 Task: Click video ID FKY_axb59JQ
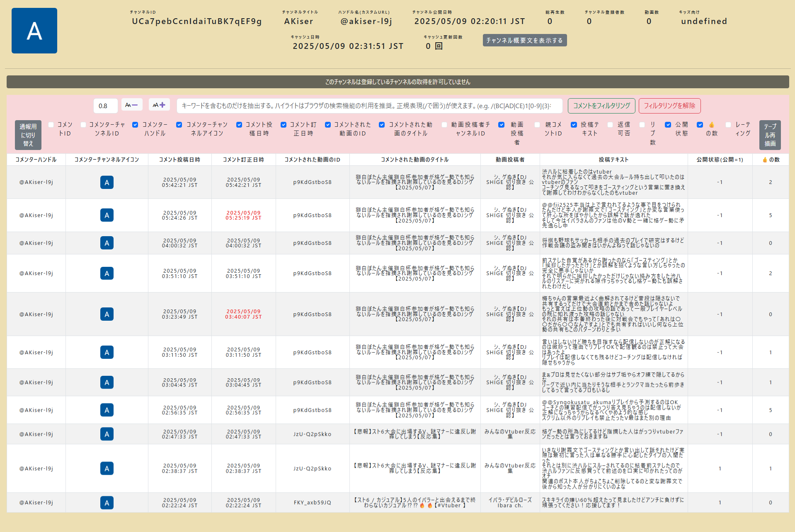pyautogui.click(x=312, y=503)
